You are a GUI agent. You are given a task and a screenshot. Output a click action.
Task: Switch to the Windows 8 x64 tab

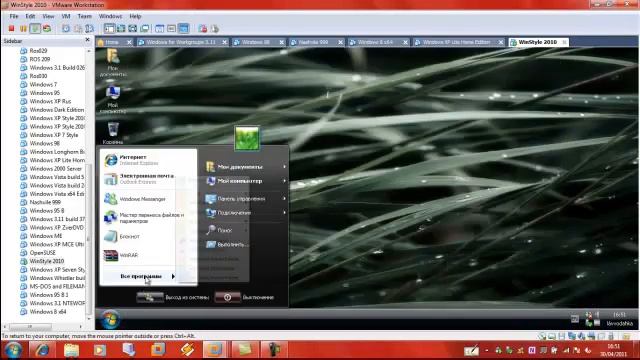(x=375, y=42)
